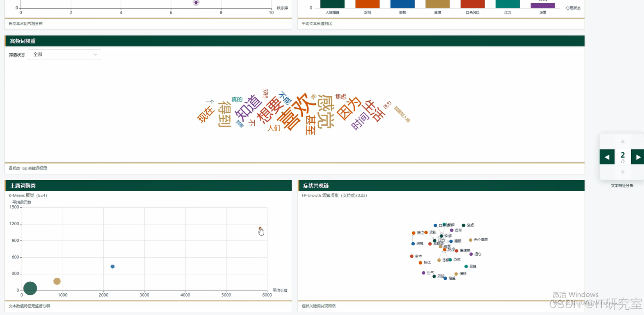Viewport: 644px width, 315px height.
Task: Click the purple 正常 bar in bar chart
Action: (543, 6)
